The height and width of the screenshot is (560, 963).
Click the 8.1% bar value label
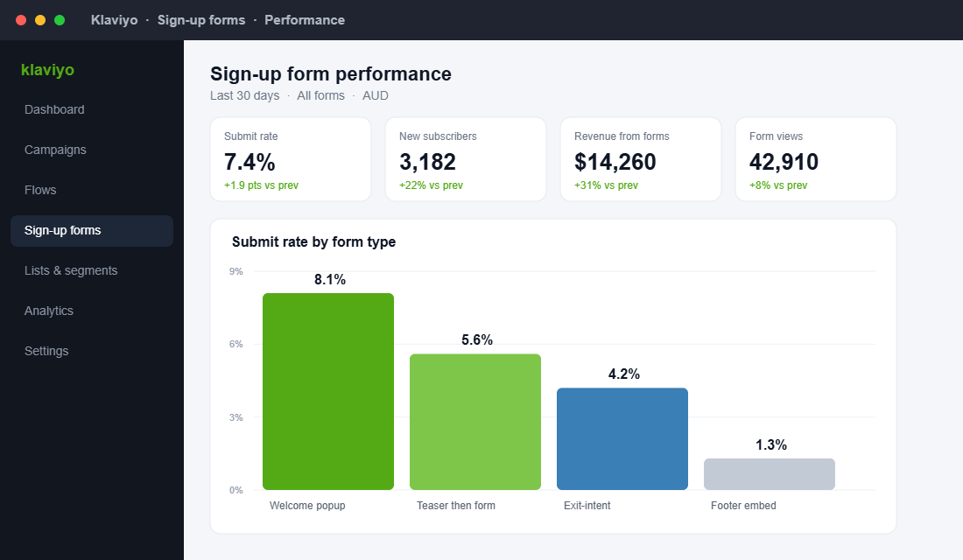(x=330, y=280)
